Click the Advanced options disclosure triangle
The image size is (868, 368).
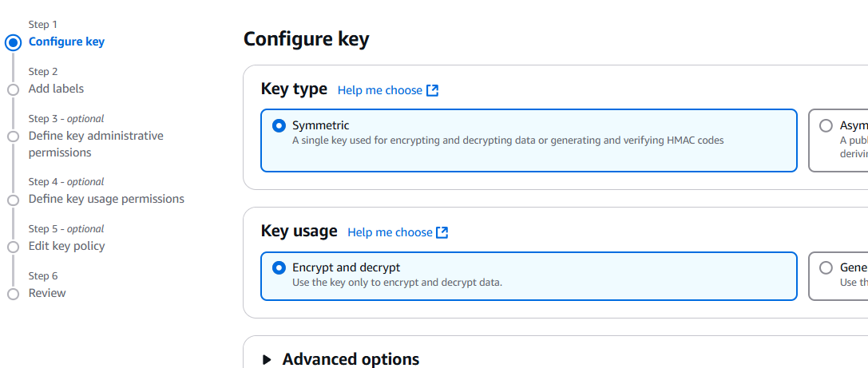pos(268,360)
